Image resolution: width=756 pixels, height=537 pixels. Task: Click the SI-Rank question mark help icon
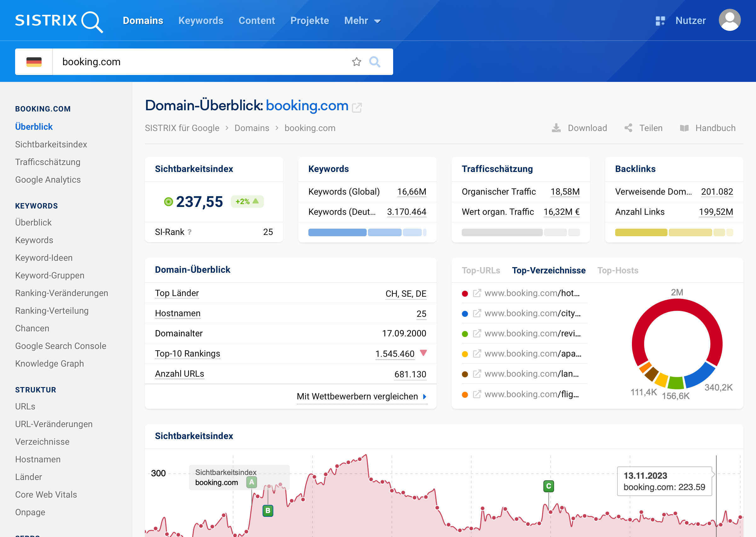[x=190, y=232]
